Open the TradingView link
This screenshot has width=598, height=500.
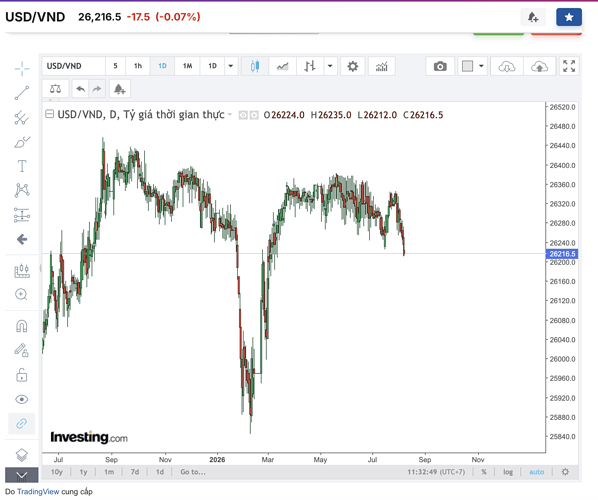[x=38, y=492]
